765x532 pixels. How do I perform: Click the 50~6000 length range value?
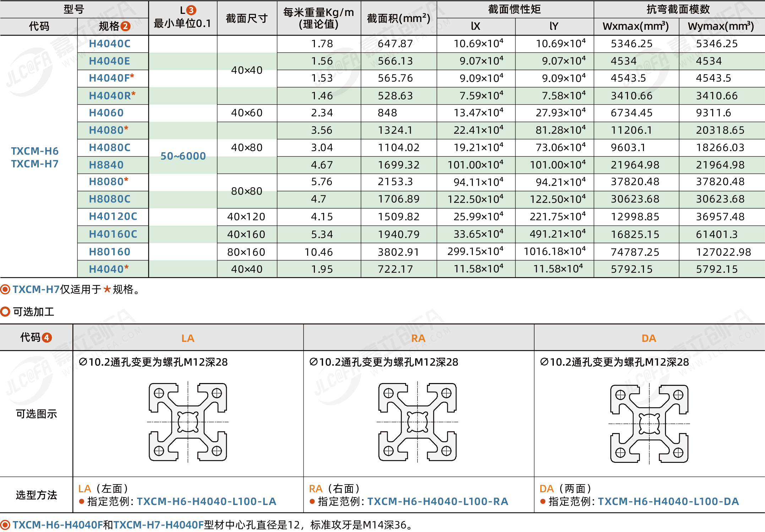tap(183, 156)
